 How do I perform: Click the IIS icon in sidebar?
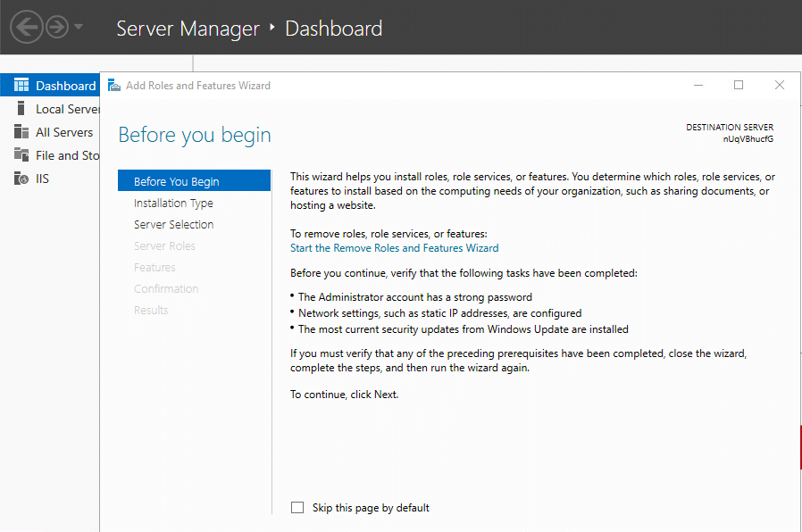tap(21, 179)
